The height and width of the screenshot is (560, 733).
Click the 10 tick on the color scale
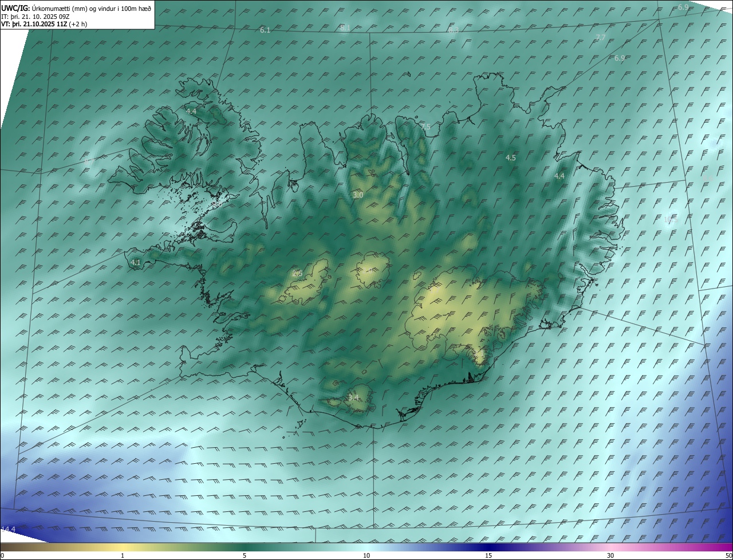[366, 555]
